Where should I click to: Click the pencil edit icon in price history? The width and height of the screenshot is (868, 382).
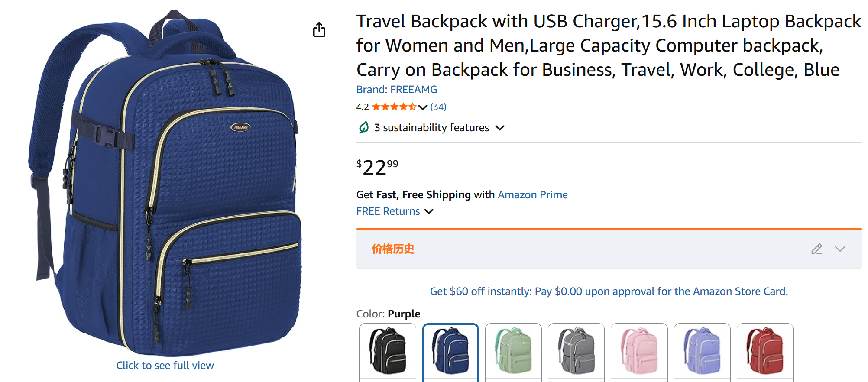tap(816, 249)
